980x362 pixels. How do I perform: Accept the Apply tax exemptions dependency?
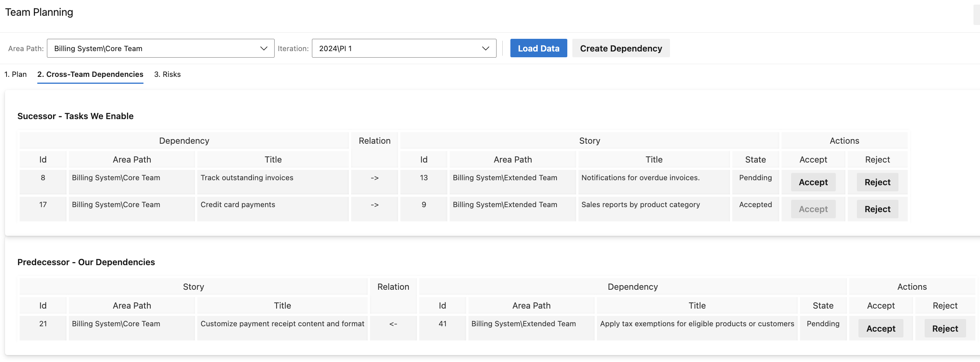point(880,328)
